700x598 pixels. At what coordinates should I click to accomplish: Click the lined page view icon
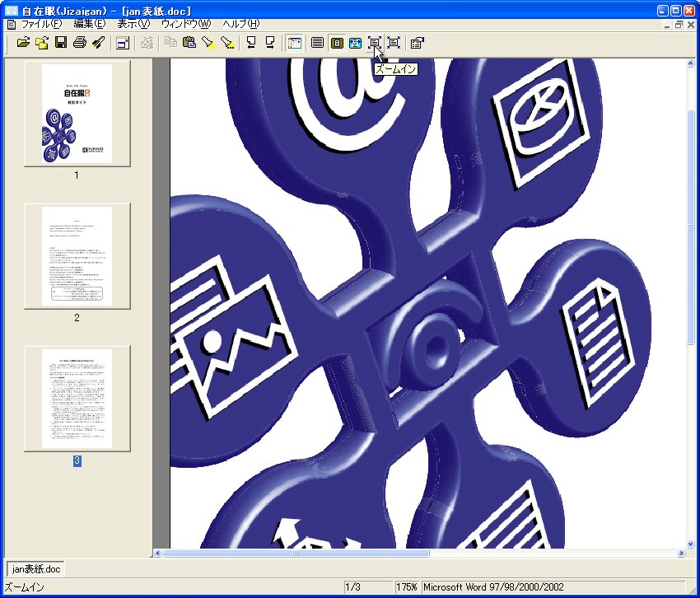click(317, 43)
